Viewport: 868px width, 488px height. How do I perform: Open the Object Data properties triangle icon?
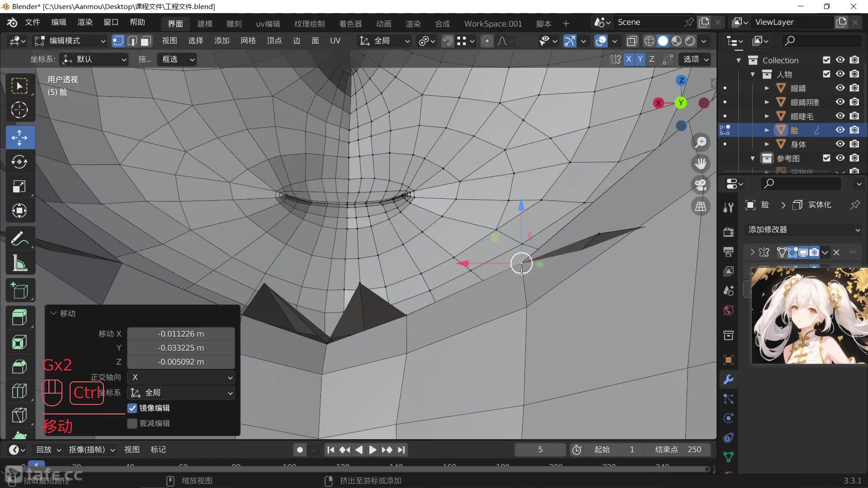728,457
